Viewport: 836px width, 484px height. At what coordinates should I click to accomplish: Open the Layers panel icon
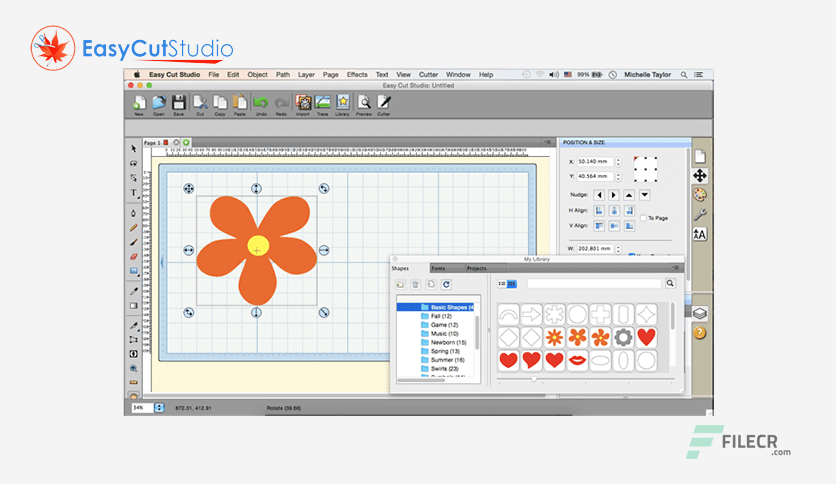pyautogui.click(x=700, y=313)
